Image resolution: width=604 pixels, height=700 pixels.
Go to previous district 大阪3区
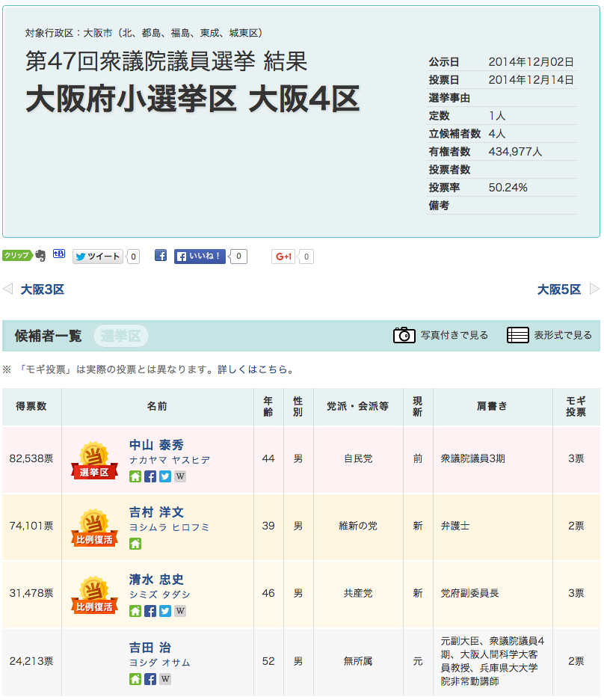(x=42, y=289)
